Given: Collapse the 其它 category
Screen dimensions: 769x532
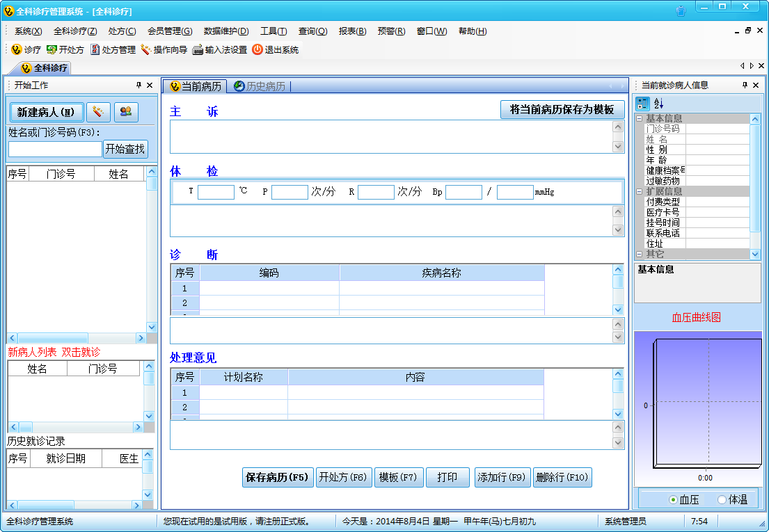Looking at the screenshot, I should pyautogui.click(x=639, y=254).
